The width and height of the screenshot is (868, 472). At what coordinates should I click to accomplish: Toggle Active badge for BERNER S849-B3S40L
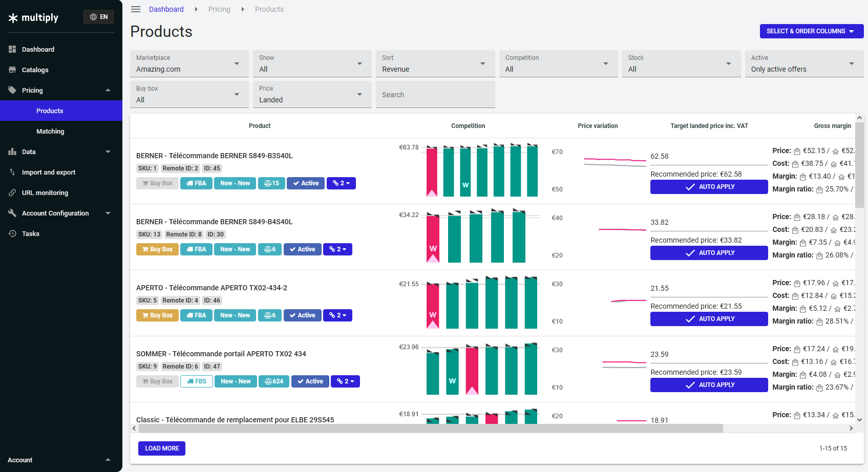pyautogui.click(x=305, y=183)
